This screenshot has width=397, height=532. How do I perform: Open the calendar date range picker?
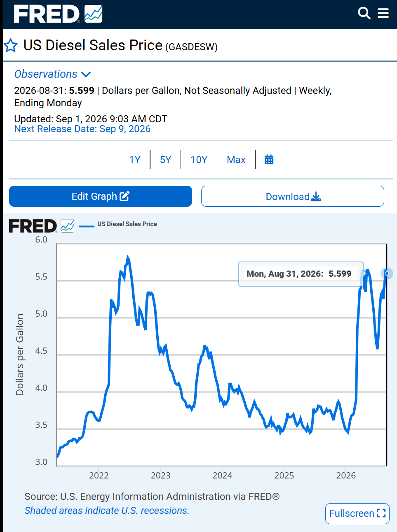[x=269, y=160]
